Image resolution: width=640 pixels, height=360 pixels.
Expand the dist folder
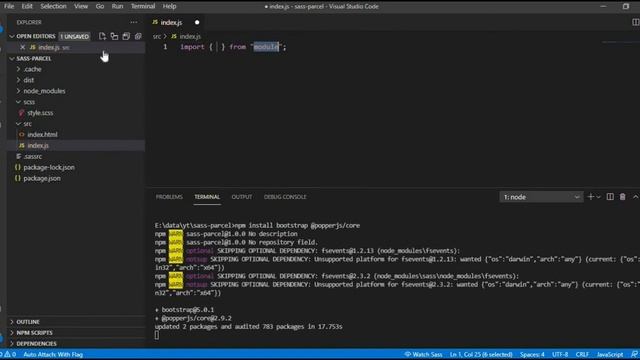tap(18, 80)
